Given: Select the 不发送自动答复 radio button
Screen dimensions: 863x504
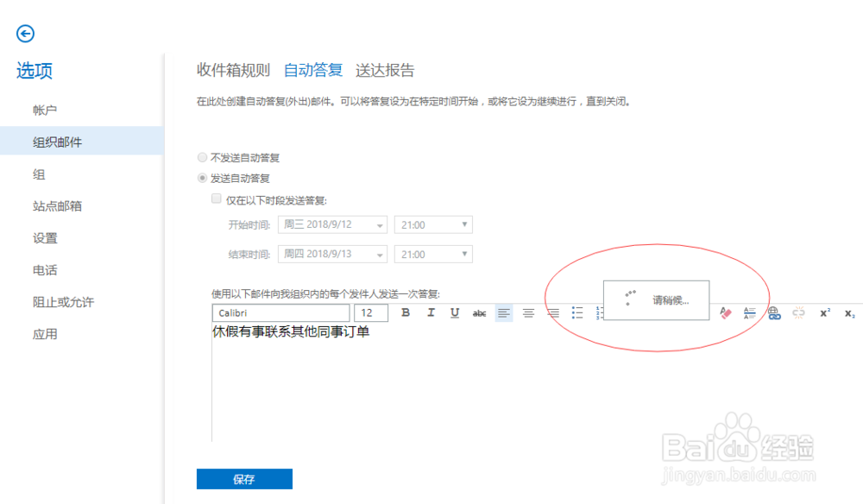Looking at the screenshot, I should (x=202, y=158).
